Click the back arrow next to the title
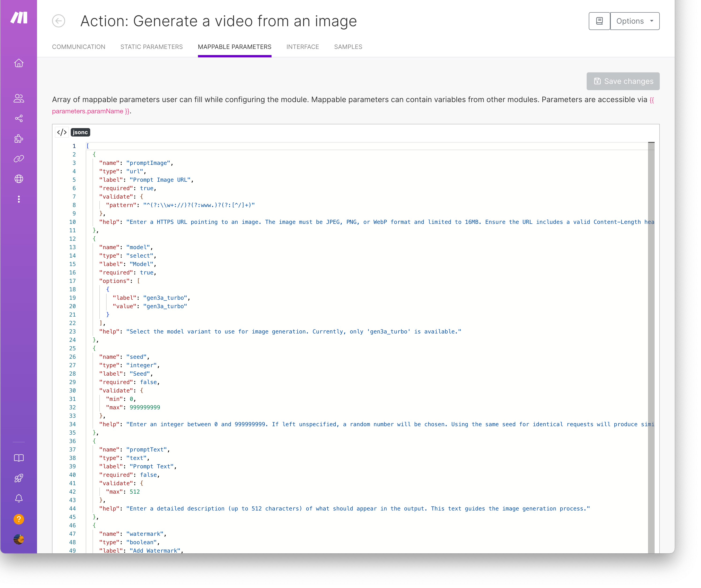The image size is (701, 588). coord(58,21)
